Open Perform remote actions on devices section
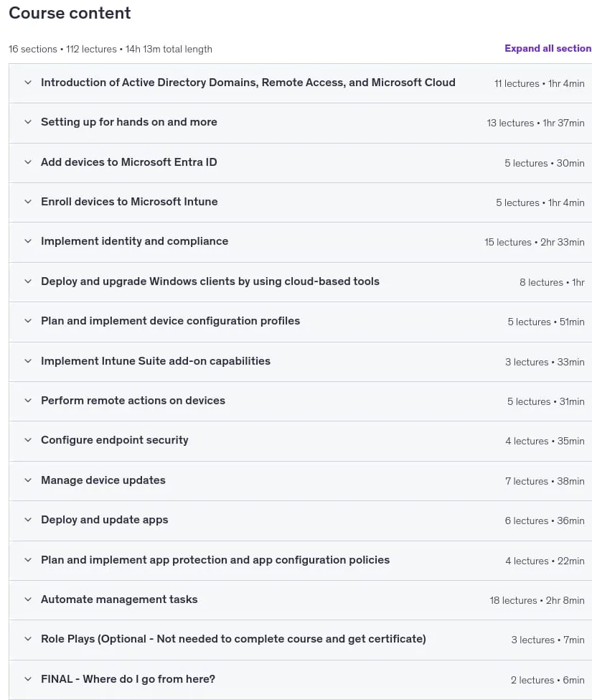Screen dimensions: 592x700 [x=300, y=401]
